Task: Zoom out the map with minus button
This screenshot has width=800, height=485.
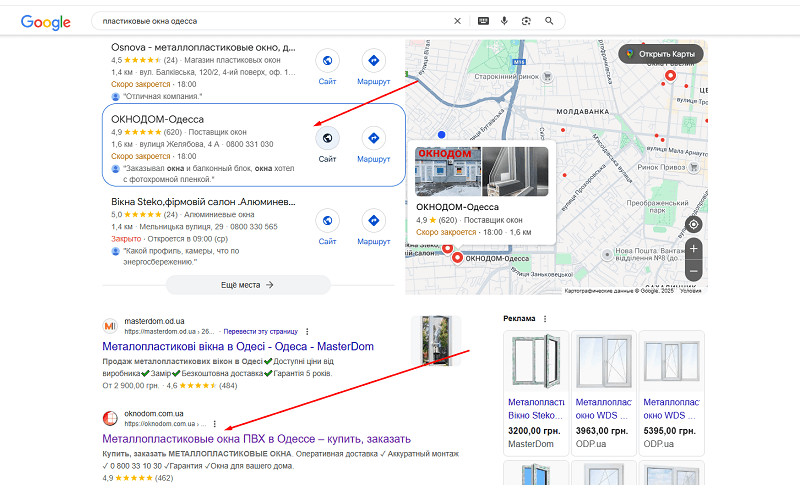Action: [693, 271]
